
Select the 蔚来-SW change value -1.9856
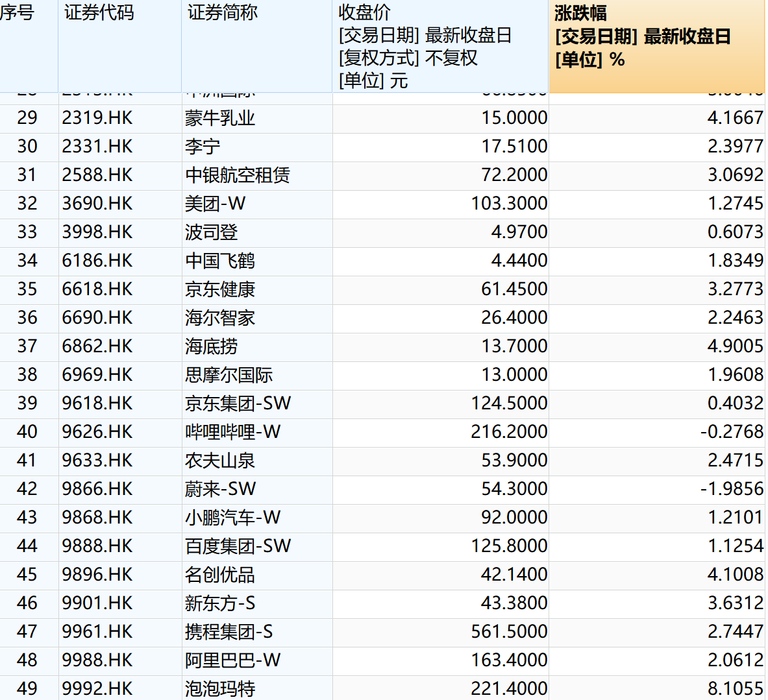click(x=730, y=489)
